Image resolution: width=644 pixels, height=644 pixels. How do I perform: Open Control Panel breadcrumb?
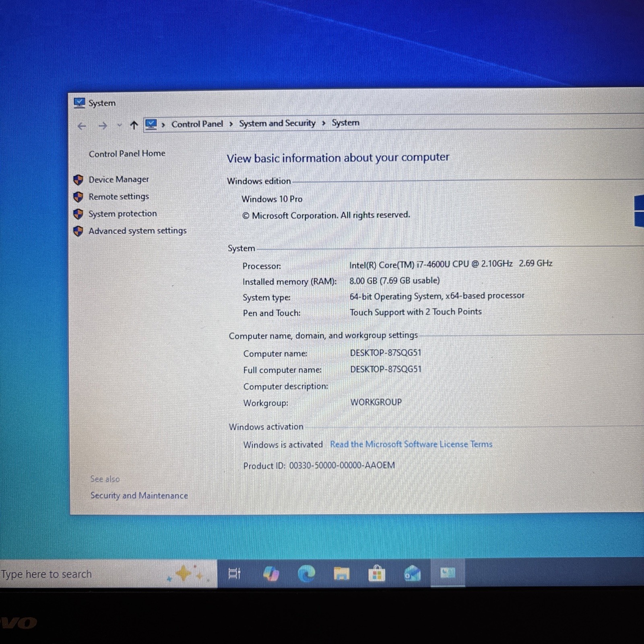click(x=197, y=124)
